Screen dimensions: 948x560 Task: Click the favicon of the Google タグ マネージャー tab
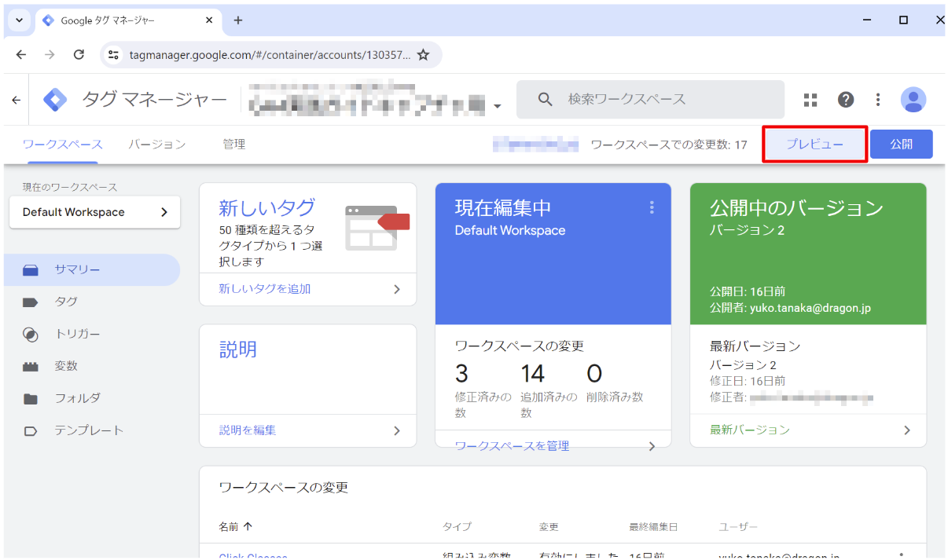(x=49, y=20)
